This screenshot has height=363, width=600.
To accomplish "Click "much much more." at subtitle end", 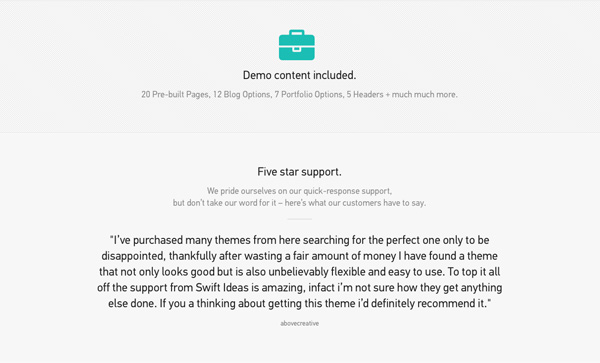I will coord(424,94).
